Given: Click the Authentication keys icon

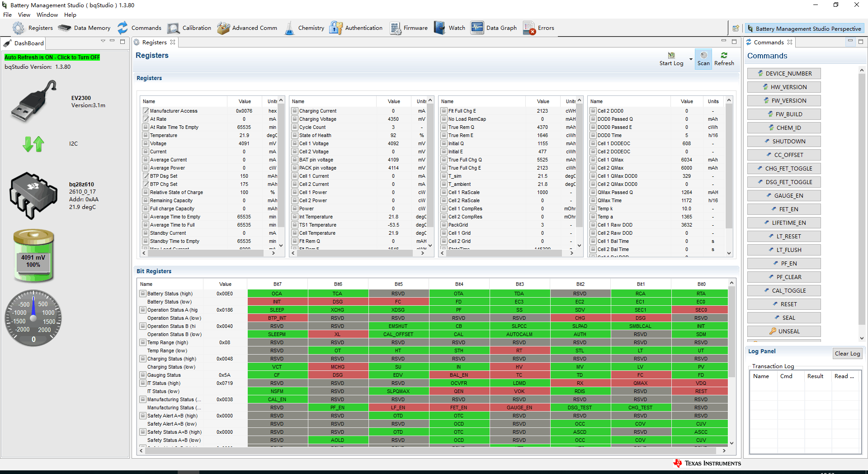Looking at the screenshot, I should [336, 28].
